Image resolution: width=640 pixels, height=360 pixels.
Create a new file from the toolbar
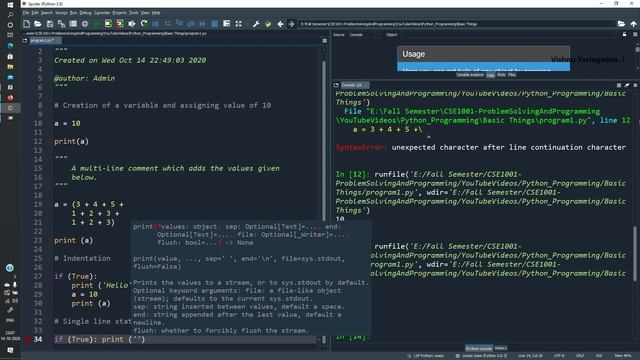tap(27, 24)
